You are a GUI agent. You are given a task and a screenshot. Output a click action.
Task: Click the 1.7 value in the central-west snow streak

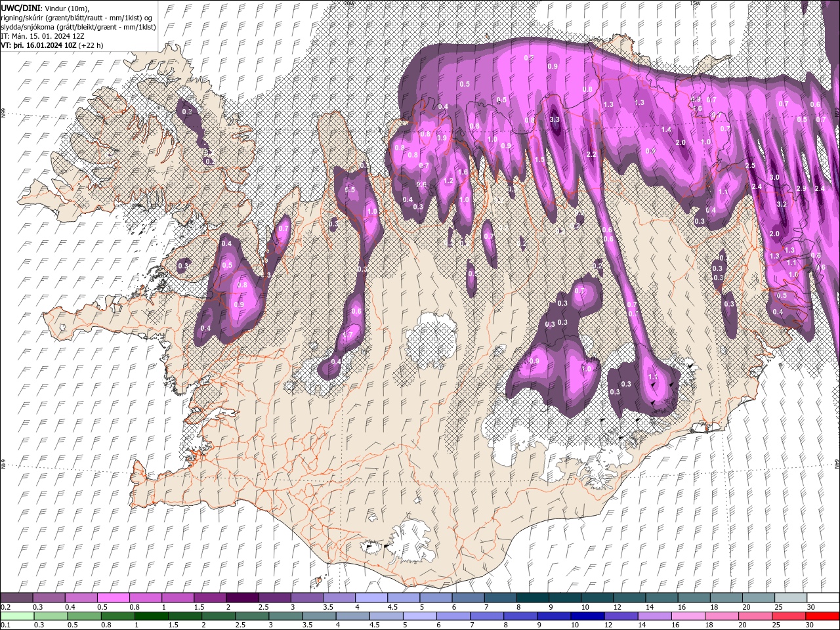348,335
